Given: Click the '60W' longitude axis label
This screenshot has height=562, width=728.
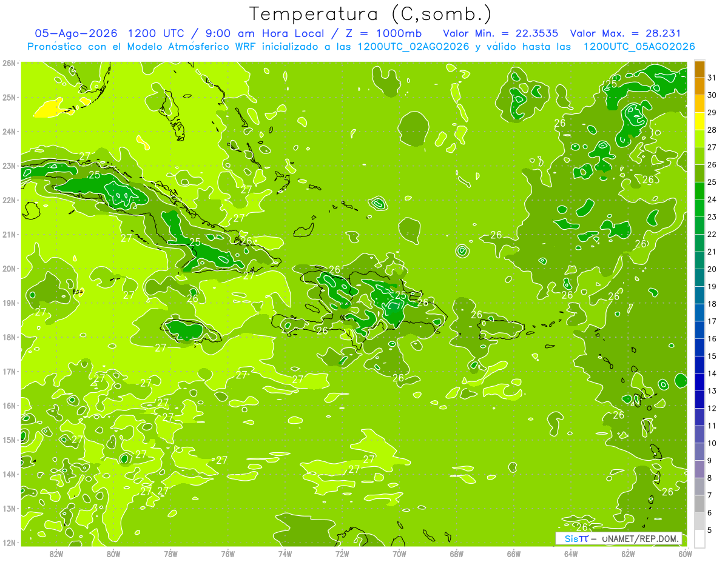Looking at the screenshot, I should coord(686,553).
